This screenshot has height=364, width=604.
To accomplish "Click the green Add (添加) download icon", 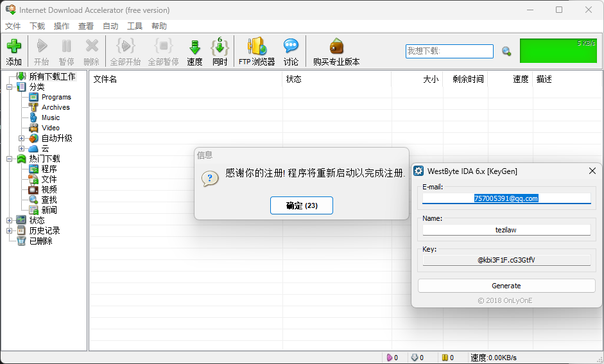I will pyautogui.click(x=14, y=46).
